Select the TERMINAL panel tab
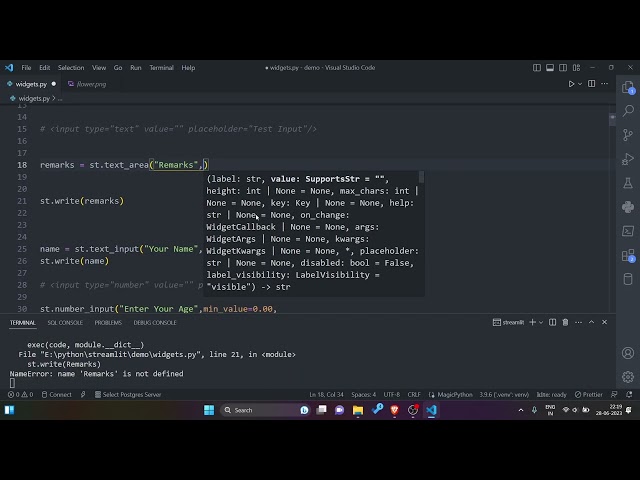The height and width of the screenshot is (480, 640). 22,322
